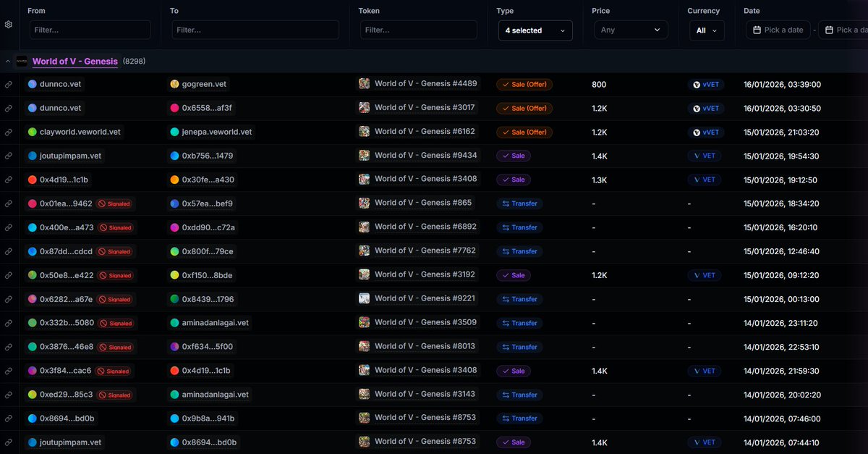Click Signaled badge next to 0x6282...a67e
Screen dimensions: 868x454
(x=115, y=299)
